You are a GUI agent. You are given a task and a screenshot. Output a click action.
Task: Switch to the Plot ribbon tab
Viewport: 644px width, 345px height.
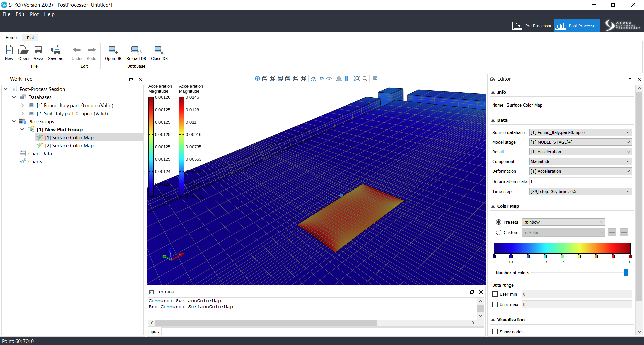(30, 38)
